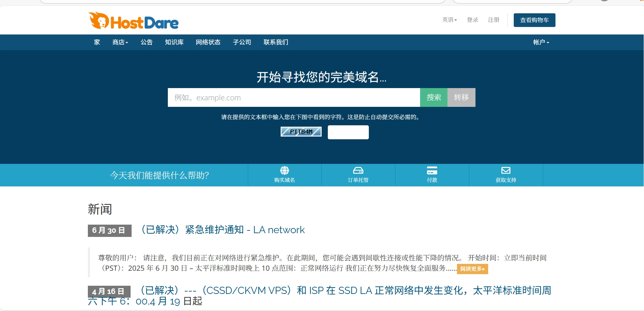The height and width of the screenshot is (311, 644).
Task: Click the globe icon for 购买域名
Action: pos(284,170)
